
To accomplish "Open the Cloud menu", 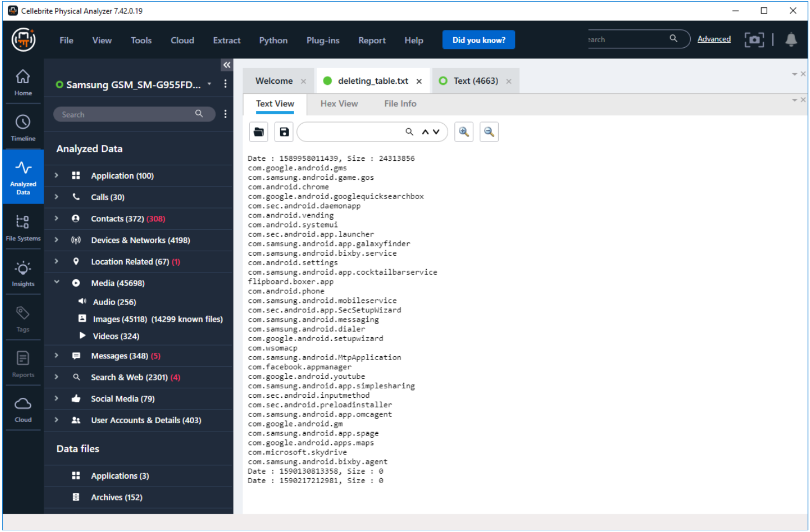I will point(183,40).
